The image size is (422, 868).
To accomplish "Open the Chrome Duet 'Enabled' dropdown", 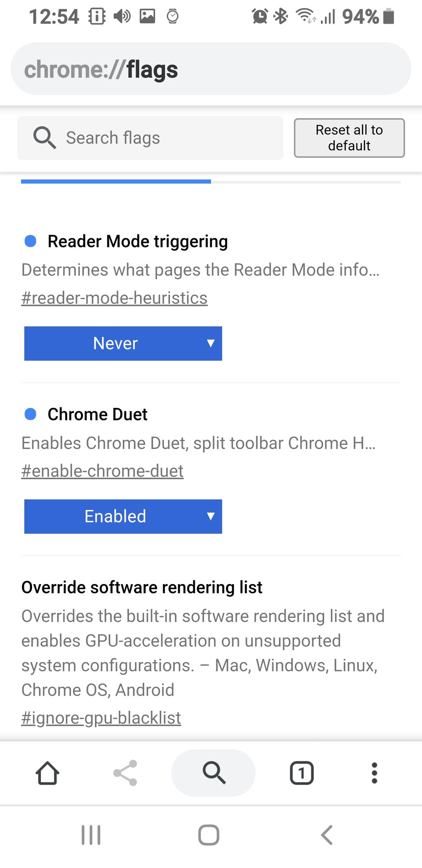I will (x=123, y=516).
